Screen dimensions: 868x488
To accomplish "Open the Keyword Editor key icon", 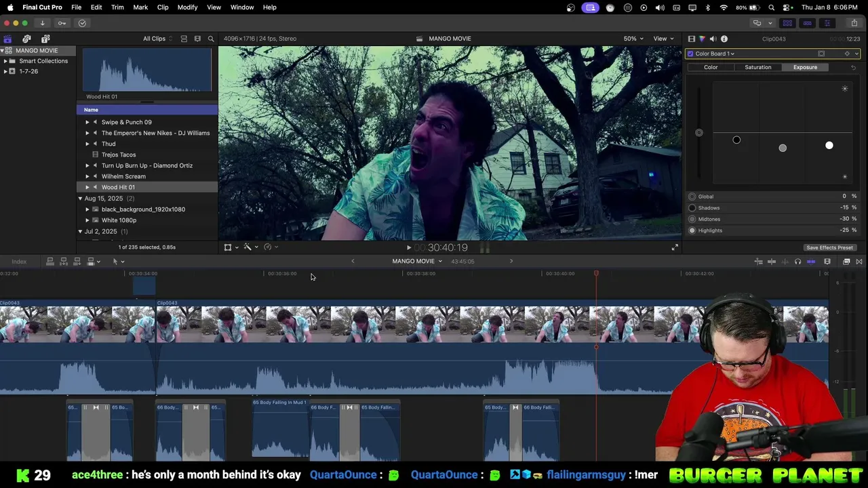I will pyautogui.click(x=62, y=23).
